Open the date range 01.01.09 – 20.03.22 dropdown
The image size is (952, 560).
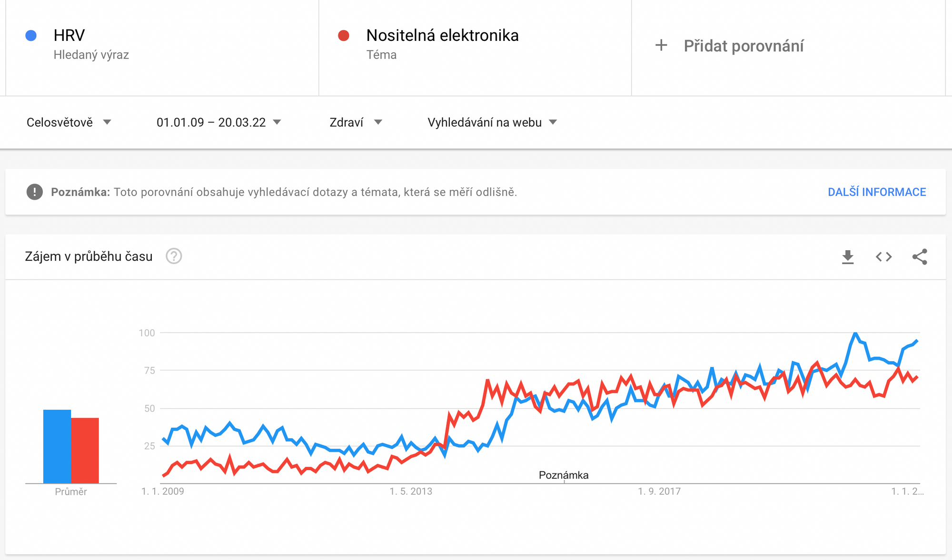pos(218,122)
